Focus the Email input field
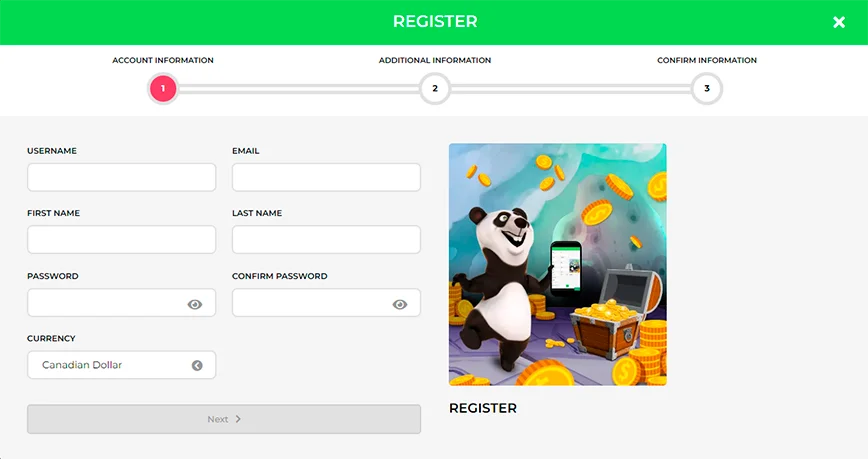 click(326, 177)
